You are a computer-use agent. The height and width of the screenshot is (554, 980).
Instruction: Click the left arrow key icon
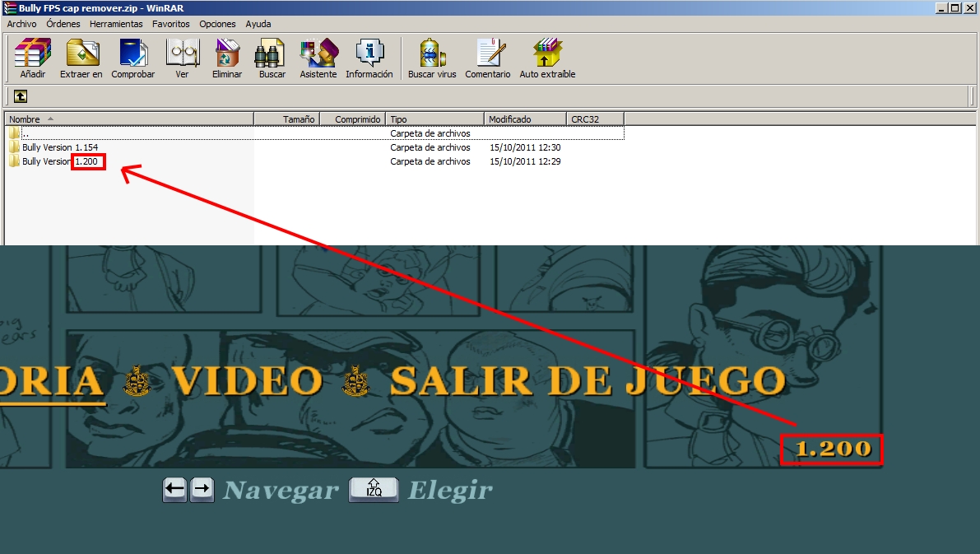coord(174,490)
